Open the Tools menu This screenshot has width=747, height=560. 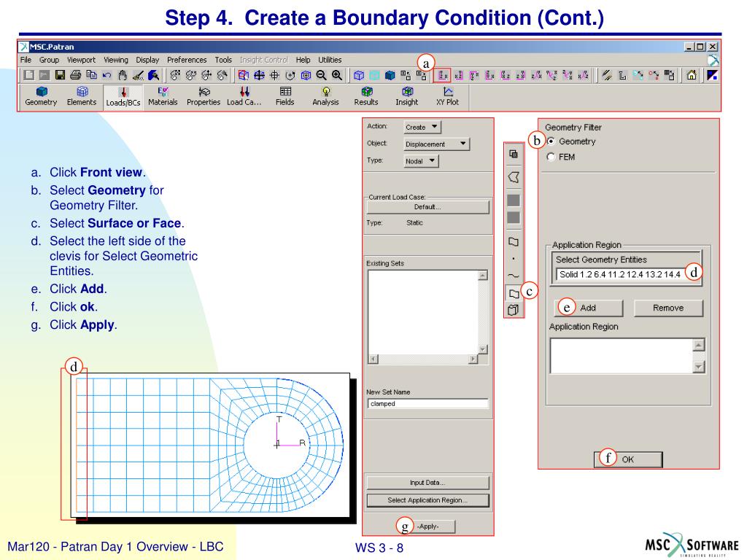[x=223, y=60]
